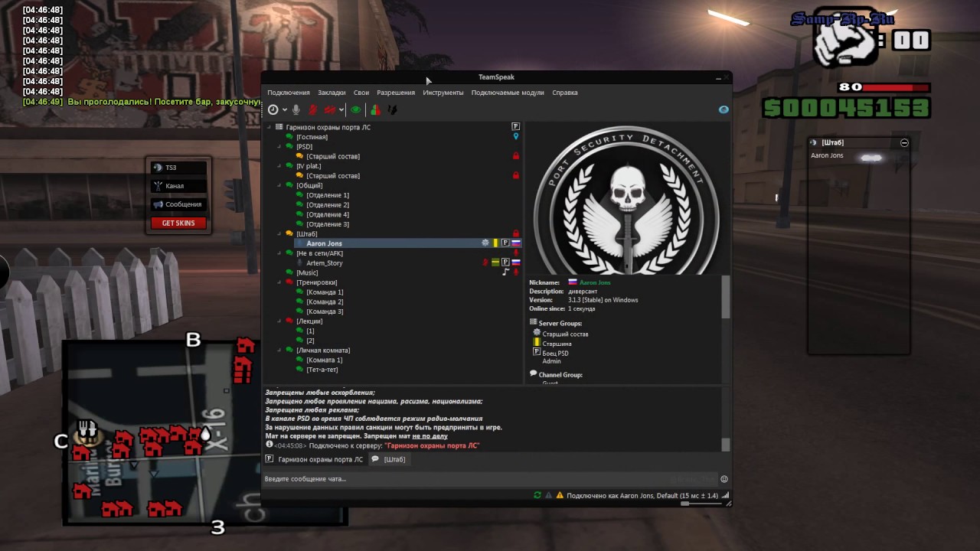This screenshot has width=980, height=551.
Task: Select user Aaron Jons in channel tree
Action: [x=324, y=243]
